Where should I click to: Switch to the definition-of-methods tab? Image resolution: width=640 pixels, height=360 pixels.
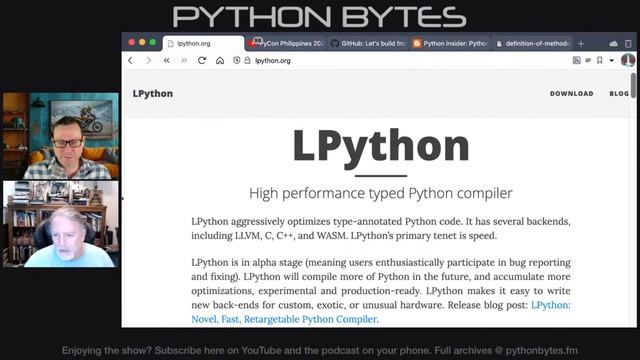pos(532,43)
